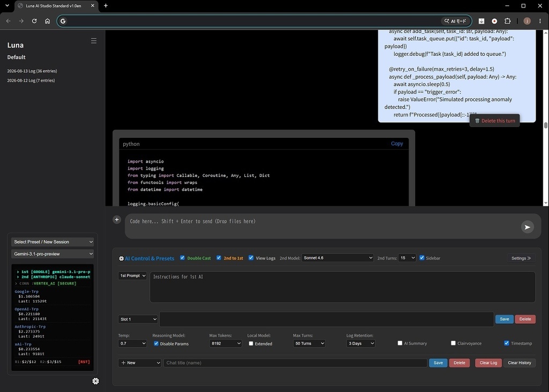Open Select Preset / New Session dropdown

point(53,242)
